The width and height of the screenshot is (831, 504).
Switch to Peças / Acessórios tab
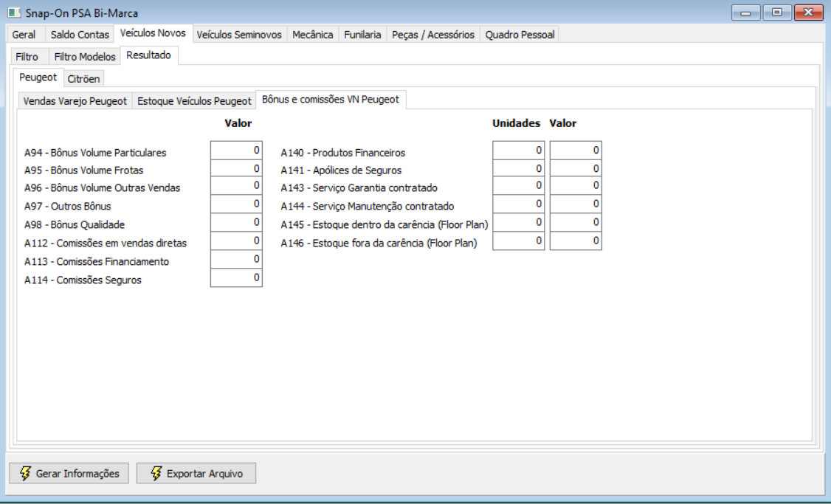coord(433,35)
